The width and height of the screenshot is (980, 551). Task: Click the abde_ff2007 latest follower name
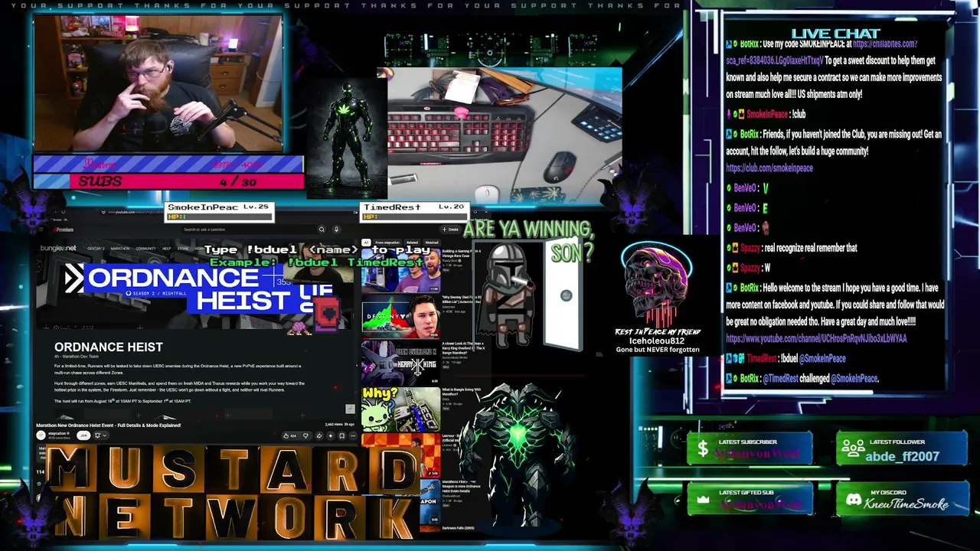pyautogui.click(x=902, y=457)
